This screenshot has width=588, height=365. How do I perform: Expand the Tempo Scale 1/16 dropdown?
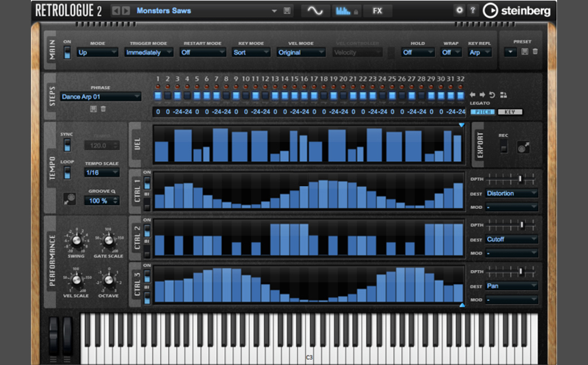[101, 172]
